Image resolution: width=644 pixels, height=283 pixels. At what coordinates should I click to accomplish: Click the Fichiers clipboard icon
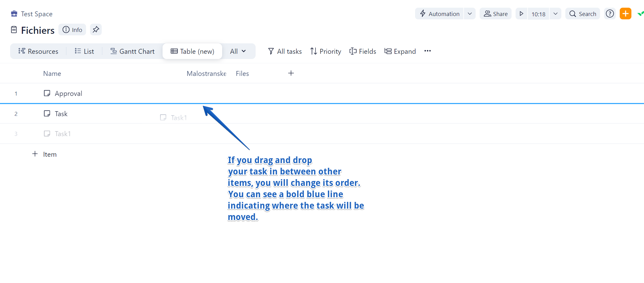point(14,30)
